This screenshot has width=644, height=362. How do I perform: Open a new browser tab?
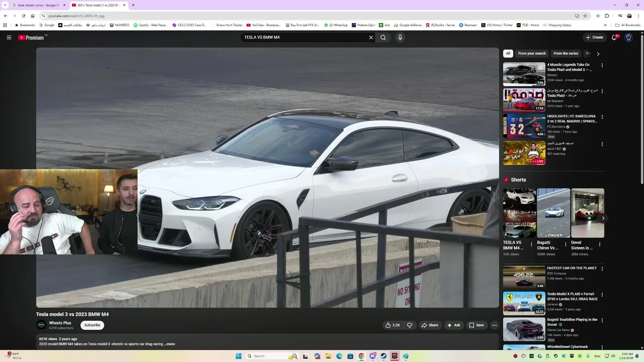pyautogui.click(x=133, y=5)
